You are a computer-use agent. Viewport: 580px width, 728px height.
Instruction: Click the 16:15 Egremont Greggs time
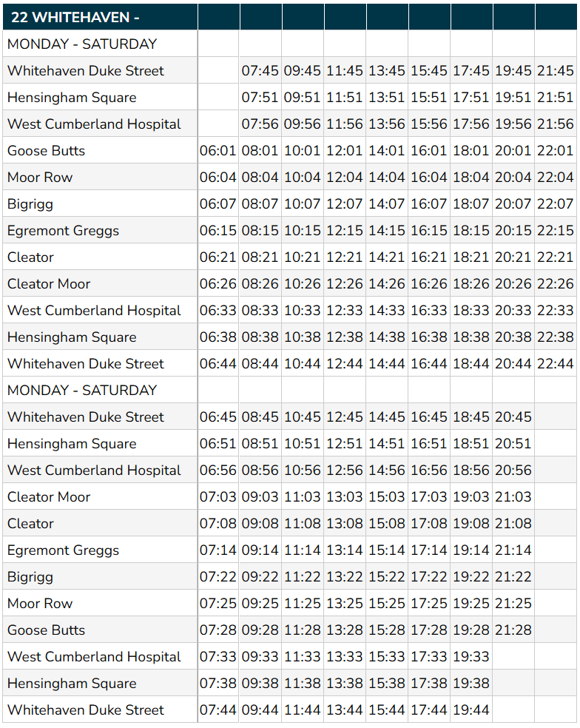click(429, 231)
